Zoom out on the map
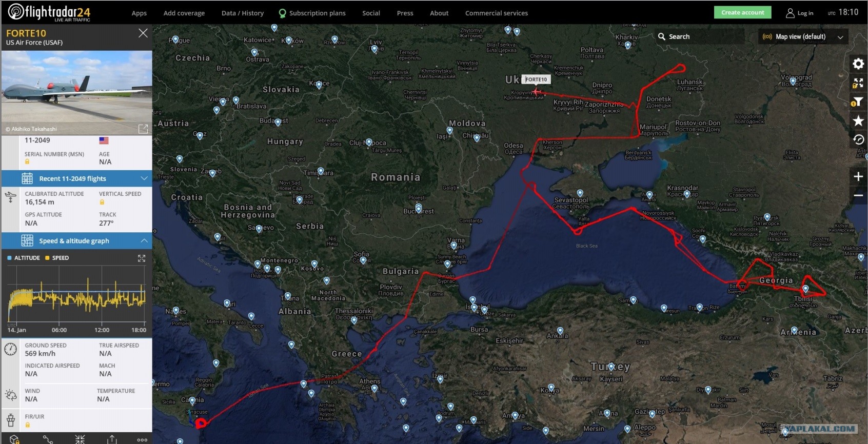 858,195
